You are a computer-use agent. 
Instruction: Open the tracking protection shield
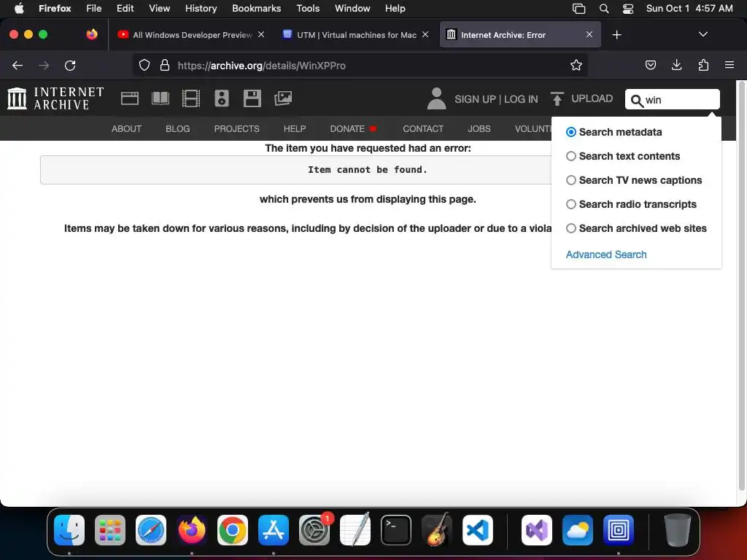144,65
